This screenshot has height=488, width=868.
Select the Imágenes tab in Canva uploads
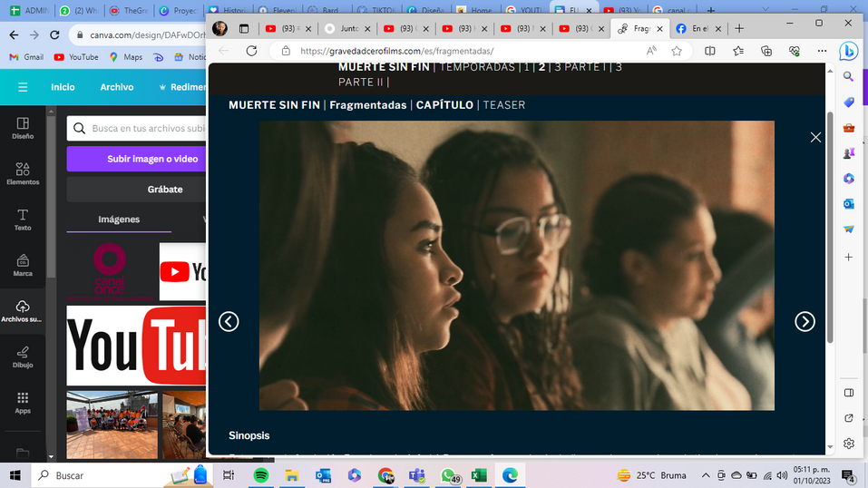click(x=119, y=220)
